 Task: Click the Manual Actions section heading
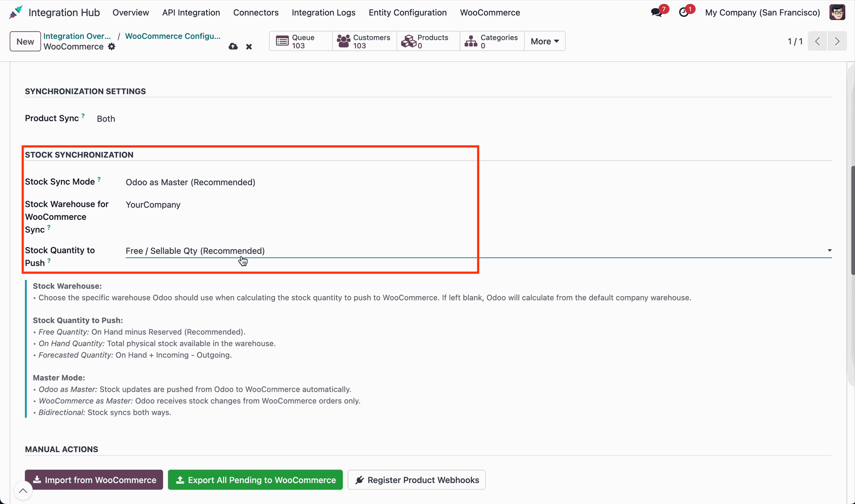click(x=61, y=449)
